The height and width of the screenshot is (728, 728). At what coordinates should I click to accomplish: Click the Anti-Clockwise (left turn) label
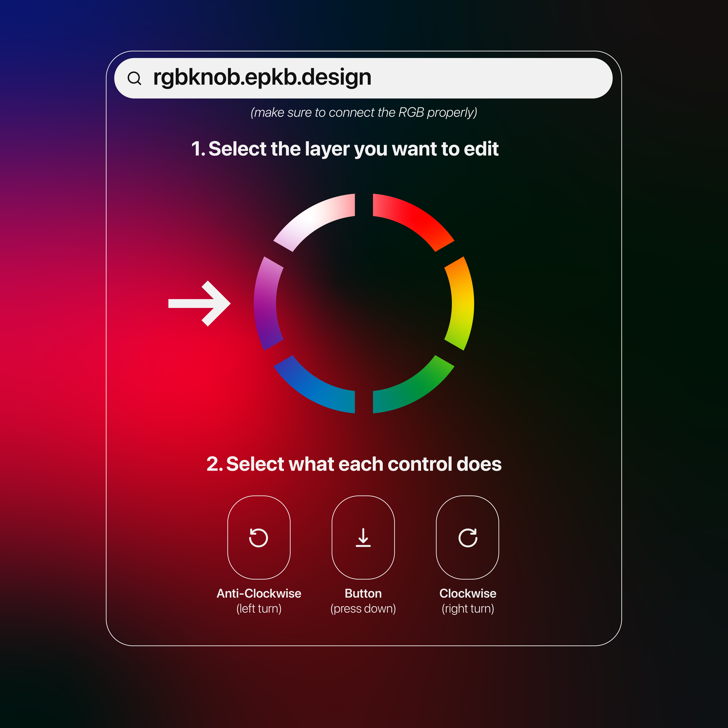(259, 601)
